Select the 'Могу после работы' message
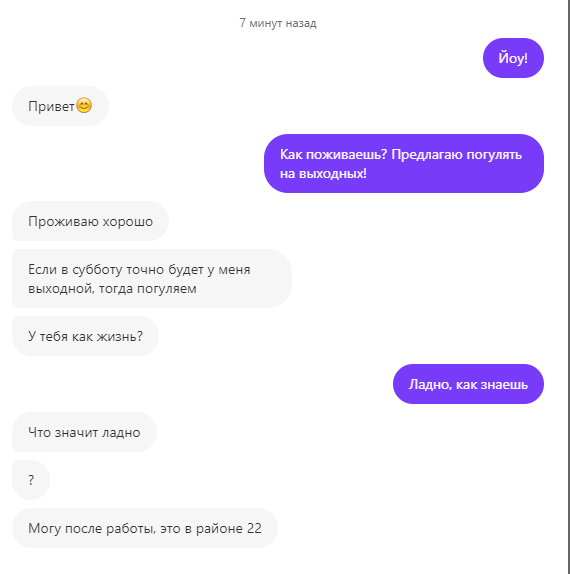This screenshot has width=570, height=574. click(145, 528)
